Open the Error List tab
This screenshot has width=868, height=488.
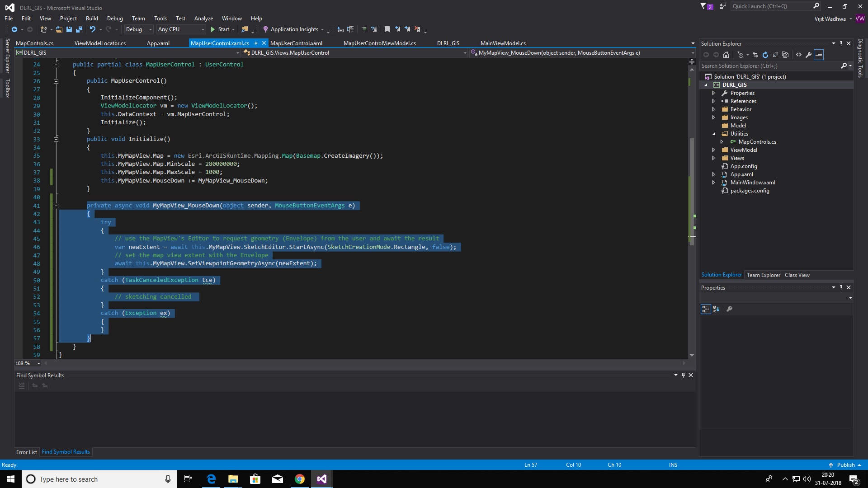[27, 452]
